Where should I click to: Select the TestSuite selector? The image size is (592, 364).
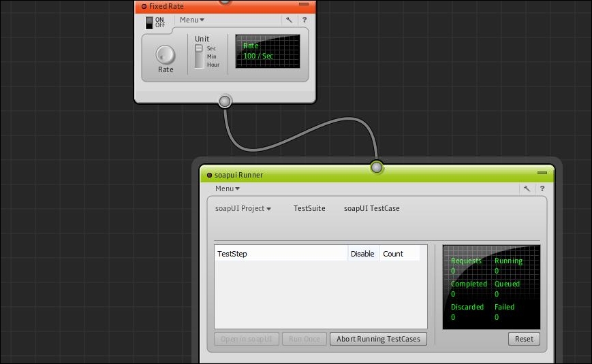pos(309,209)
